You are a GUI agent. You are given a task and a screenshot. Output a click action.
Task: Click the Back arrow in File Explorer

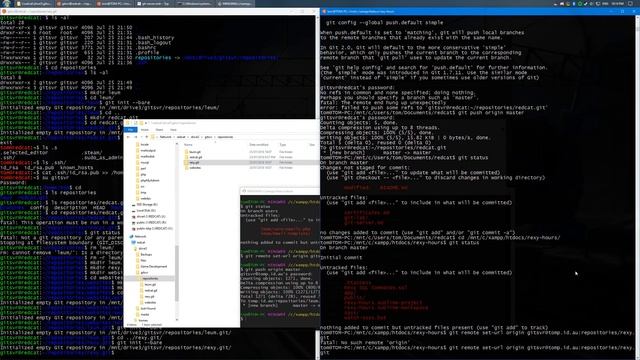click(x=128, y=137)
